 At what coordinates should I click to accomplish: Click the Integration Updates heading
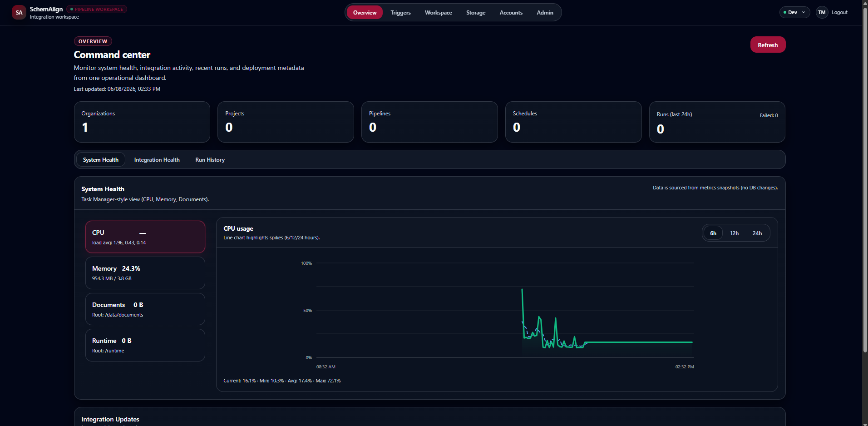(x=110, y=419)
